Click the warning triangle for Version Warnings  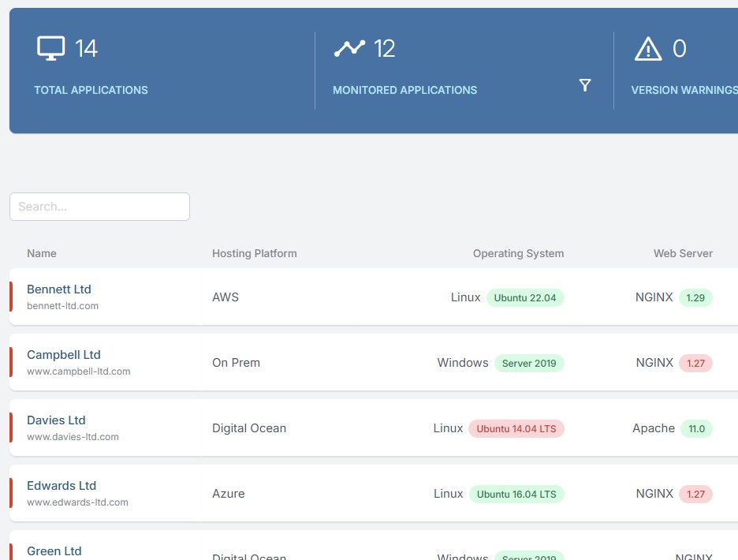point(647,48)
